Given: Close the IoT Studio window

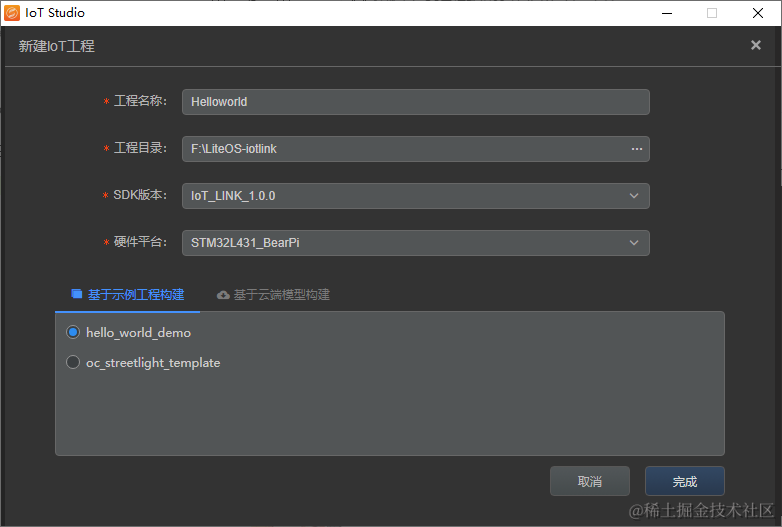Looking at the screenshot, I should (758, 13).
